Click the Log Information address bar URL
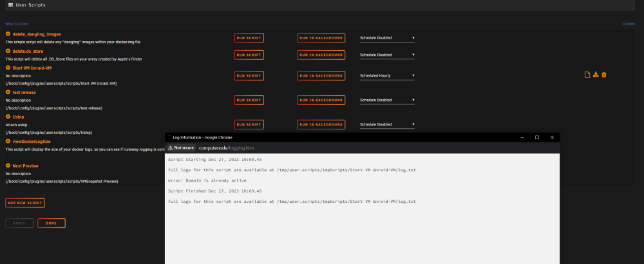Screen dimensions: 644x264 tap(225, 148)
